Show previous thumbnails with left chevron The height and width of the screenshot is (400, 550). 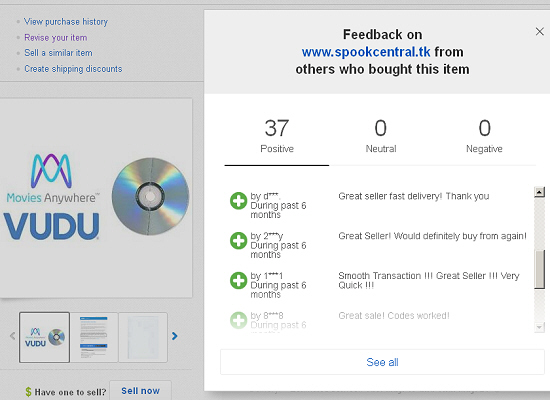pyautogui.click(x=13, y=336)
